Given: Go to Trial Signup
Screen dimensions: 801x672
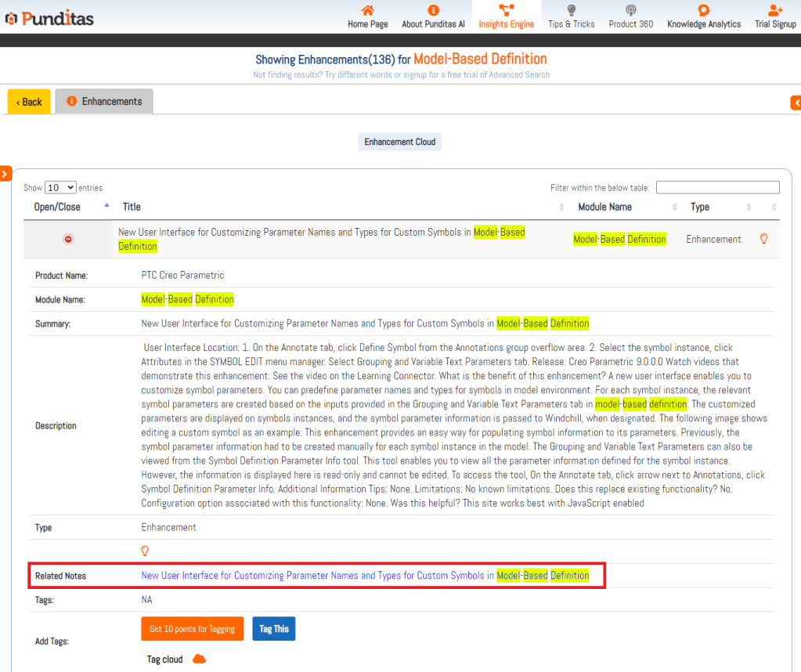Looking at the screenshot, I should [x=774, y=11].
